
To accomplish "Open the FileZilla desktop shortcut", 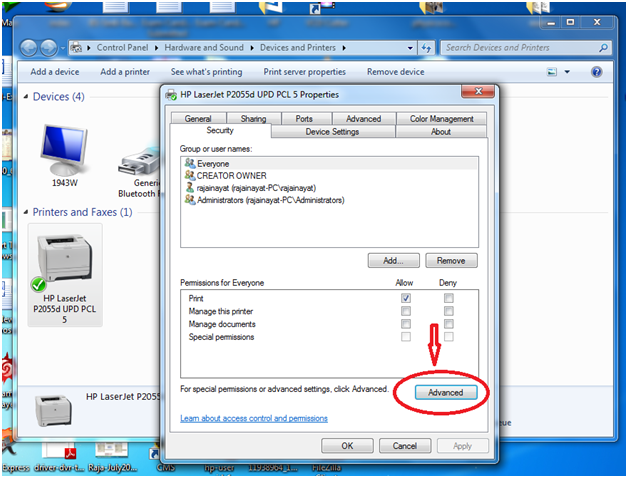I will coord(326,468).
